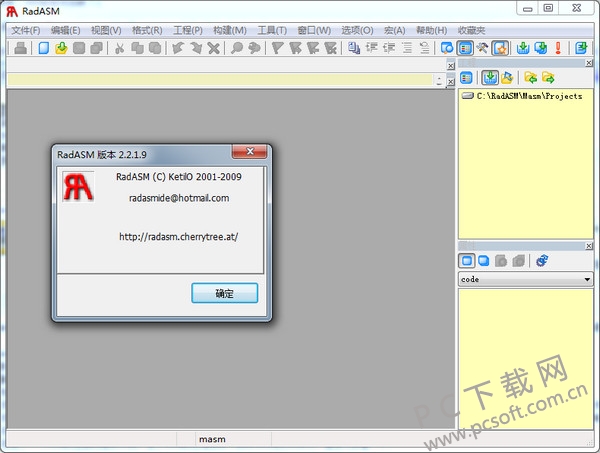Click the Redo arrow toolbar icon

click(x=196, y=48)
